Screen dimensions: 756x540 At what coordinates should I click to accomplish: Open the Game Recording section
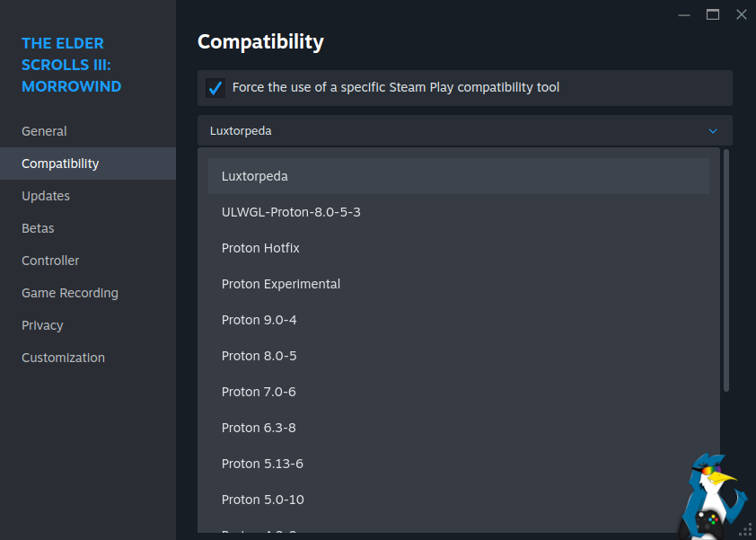pos(70,293)
